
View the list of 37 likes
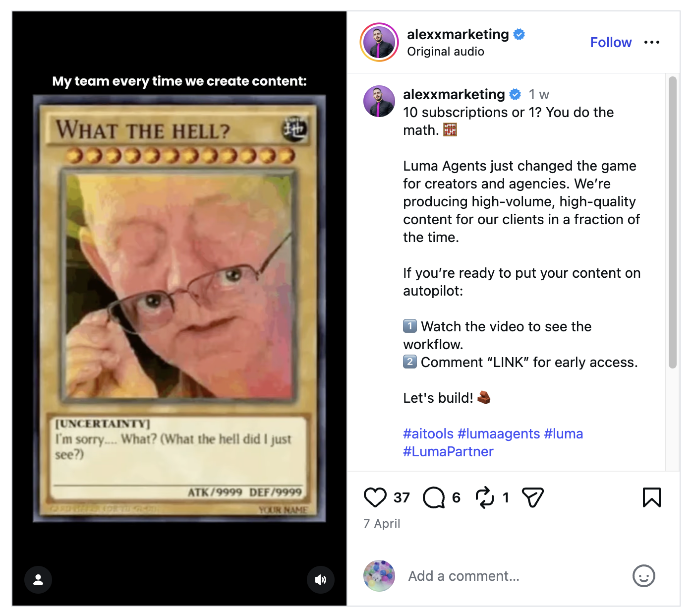(x=402, y=497)
